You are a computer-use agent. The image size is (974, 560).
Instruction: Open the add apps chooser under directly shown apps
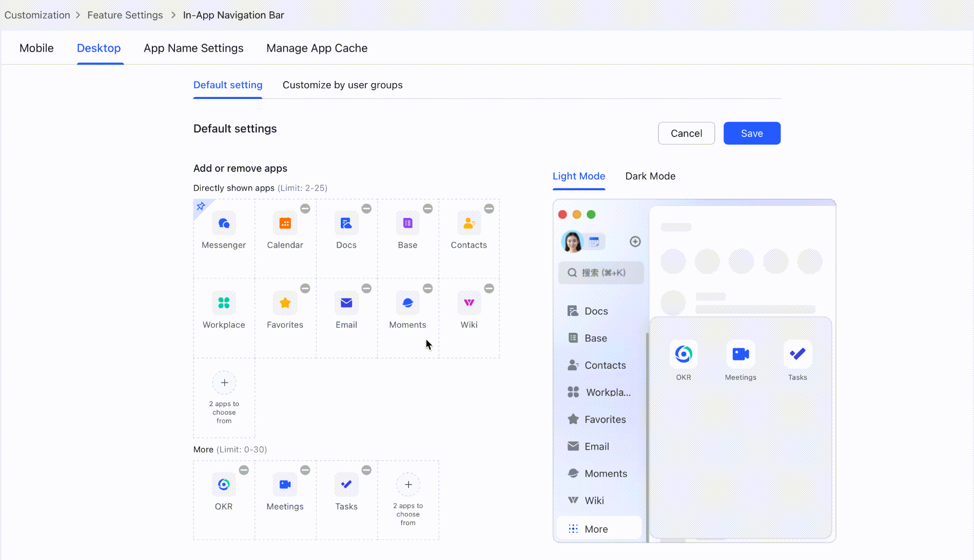point(224,383)
